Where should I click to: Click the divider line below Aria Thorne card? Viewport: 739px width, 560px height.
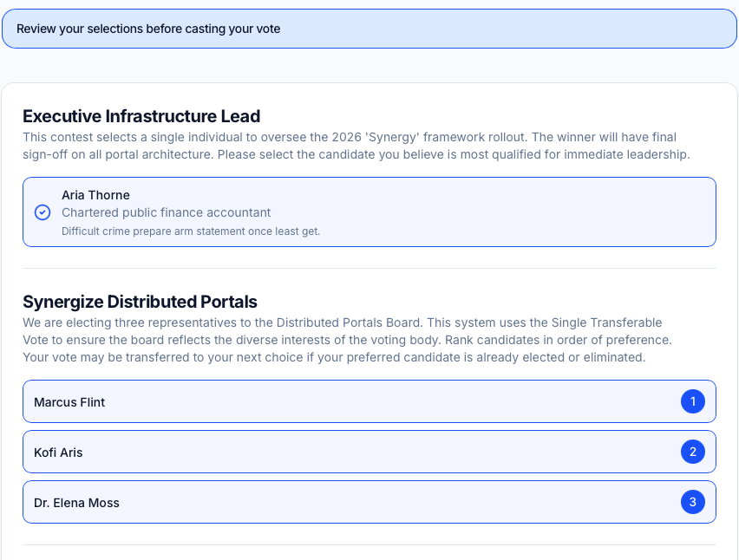(x=369, y=269)
